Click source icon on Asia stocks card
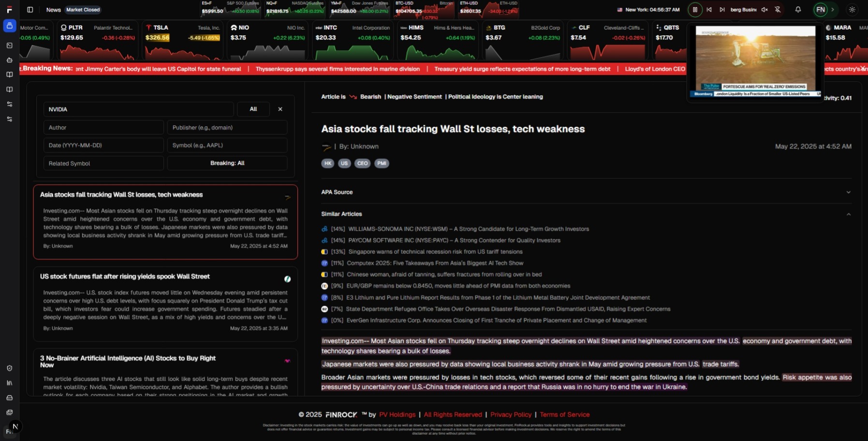This screenshot has height=441, width=868. pyautogui.click(x=288, y=197)
